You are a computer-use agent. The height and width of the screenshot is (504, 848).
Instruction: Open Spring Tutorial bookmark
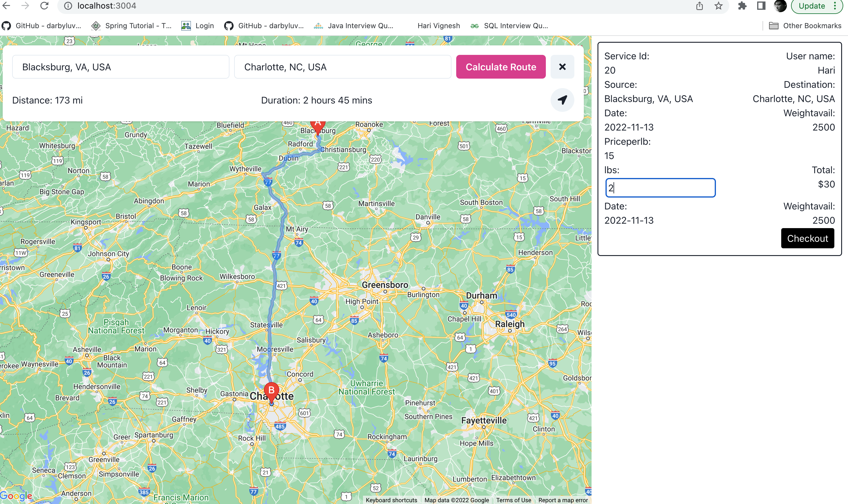click(x=132, y=26)
